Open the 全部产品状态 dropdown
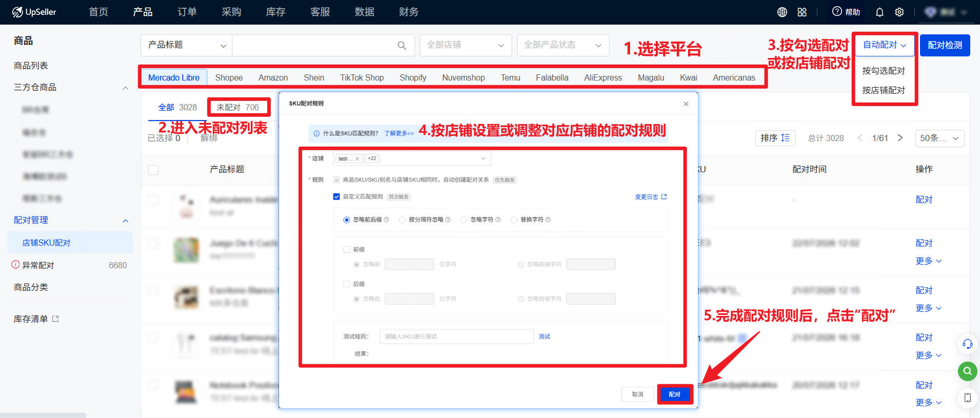 coord(563,45)
